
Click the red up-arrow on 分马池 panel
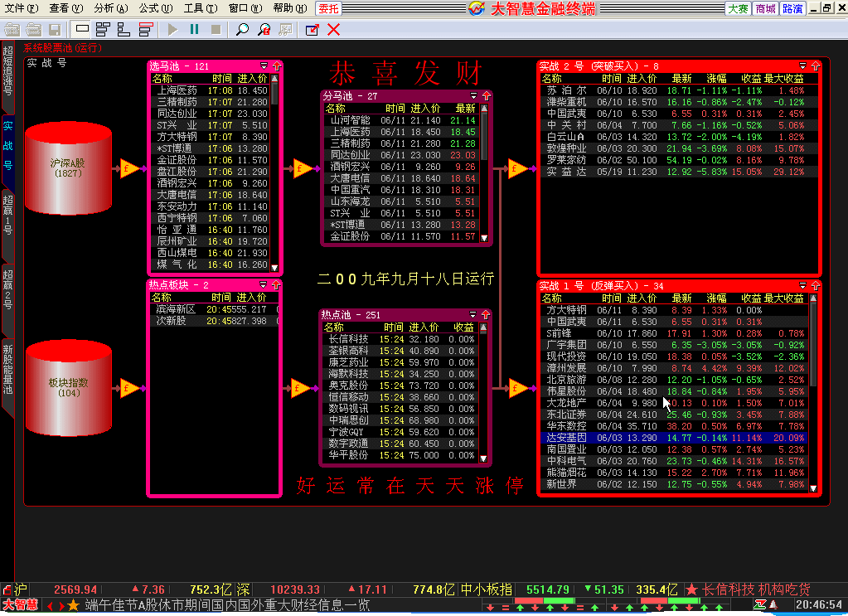click(x=487, y=95)
